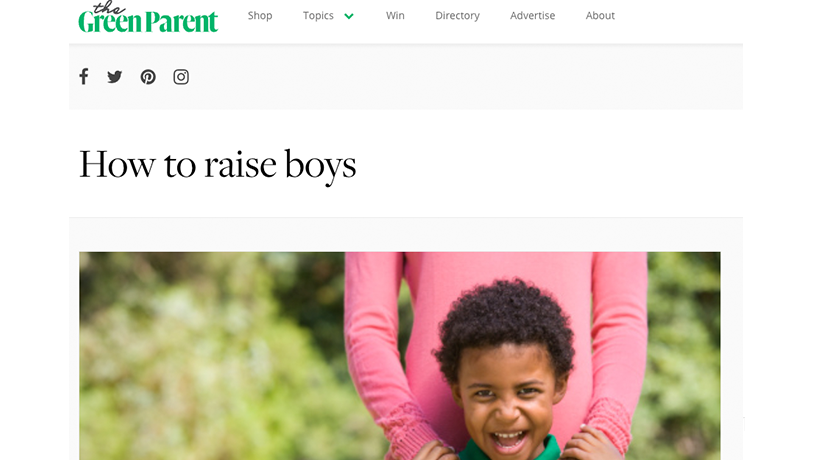The height and width of the screenshot is (460, 818).
Task: Click the Green Parent logo
Action: click(148, 17)
